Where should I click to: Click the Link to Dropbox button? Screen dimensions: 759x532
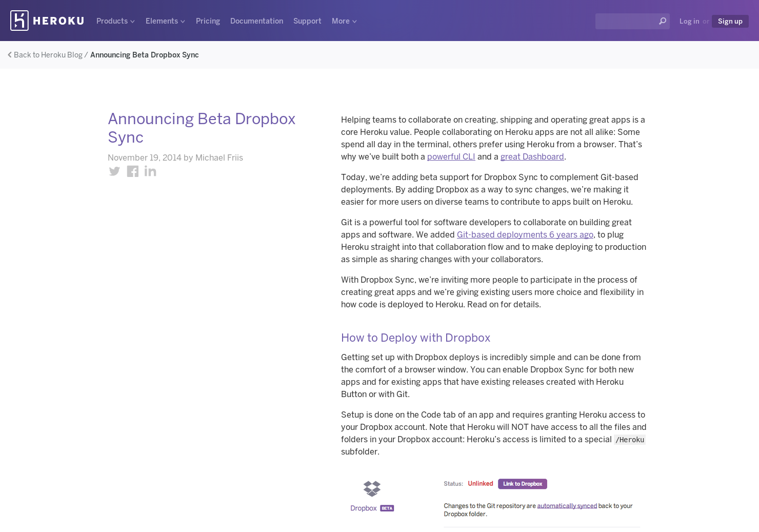coord(522,484)
